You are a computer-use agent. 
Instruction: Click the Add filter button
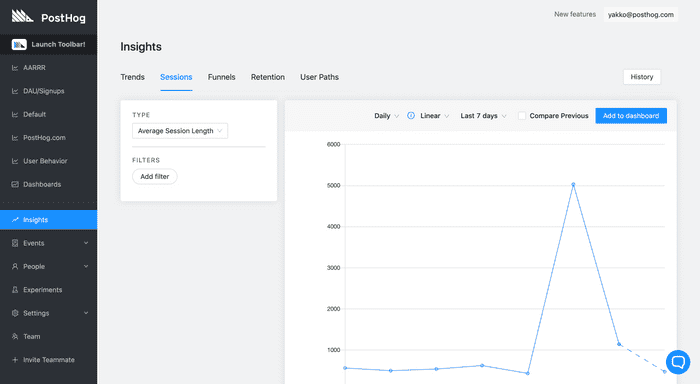[154, 176]
